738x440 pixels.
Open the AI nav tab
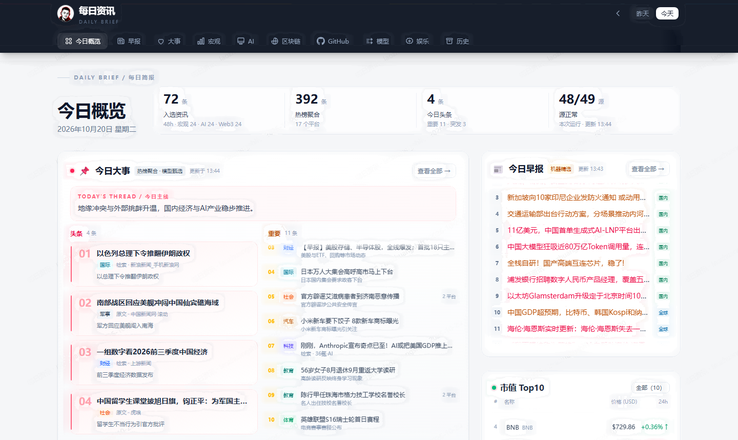[x=245, y=41]
